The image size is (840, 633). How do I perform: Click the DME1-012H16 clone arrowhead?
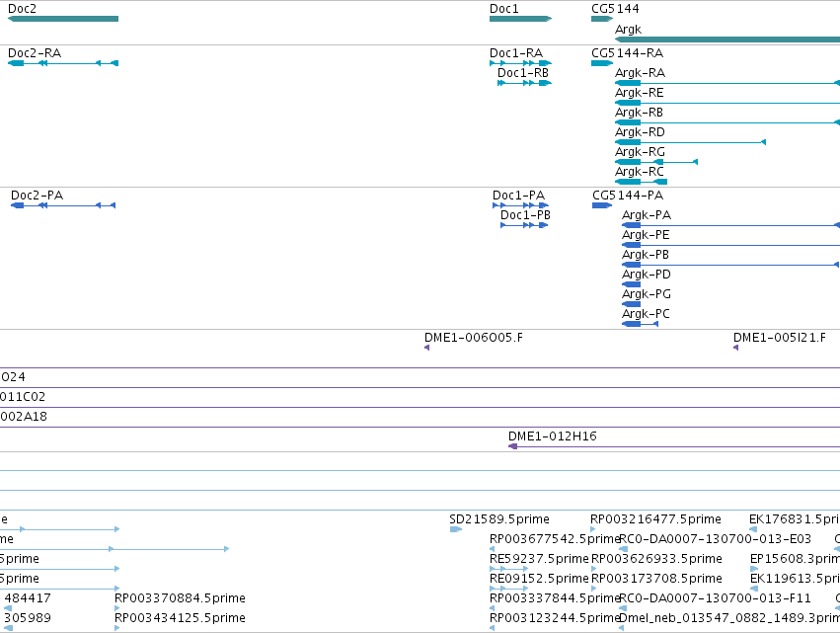tap(512, 446)
